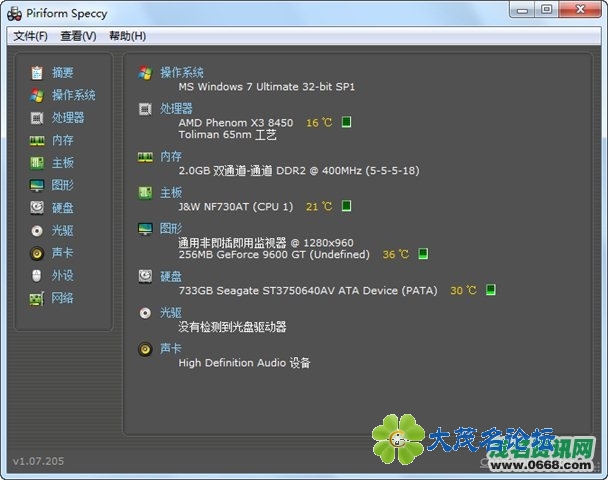The image size is (608, 480).
Task: Open the 图形 heading link in summary
Action: [x=171, y=228]
